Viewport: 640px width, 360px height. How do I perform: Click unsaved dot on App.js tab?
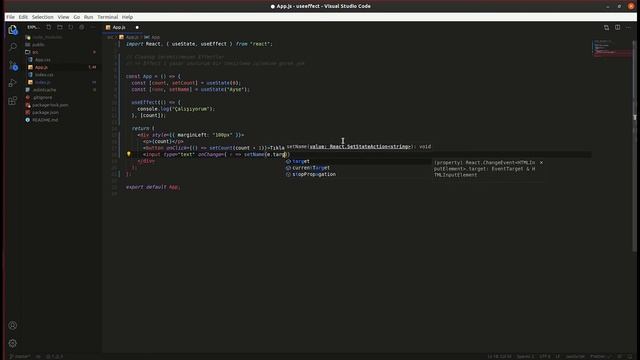tap(137, 27)
